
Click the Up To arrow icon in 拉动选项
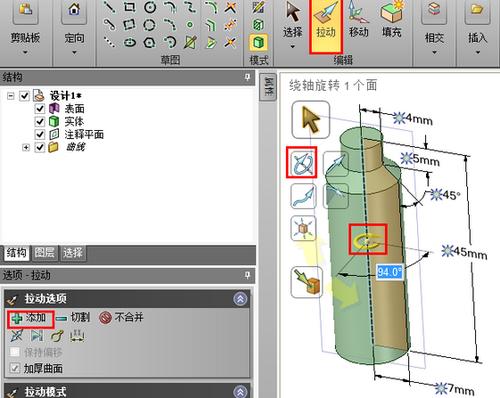37,336
